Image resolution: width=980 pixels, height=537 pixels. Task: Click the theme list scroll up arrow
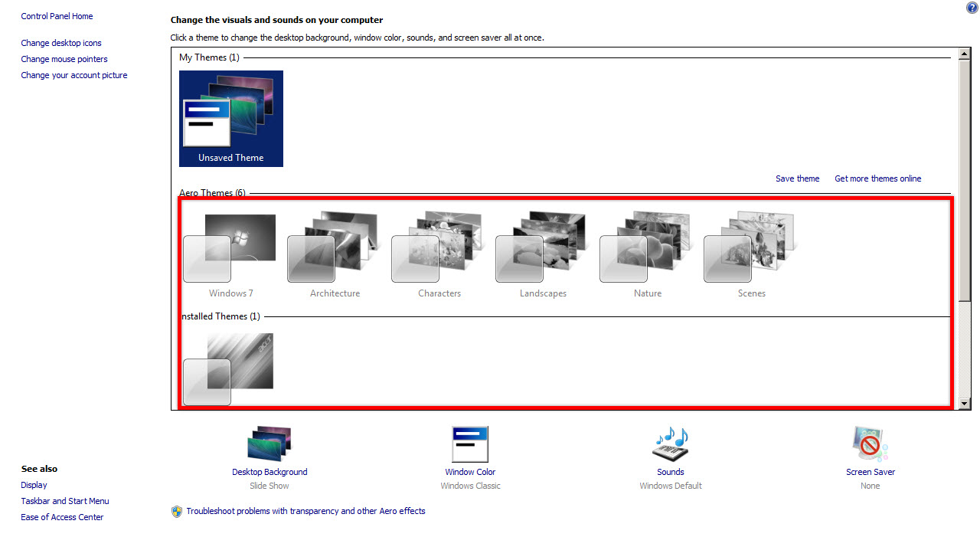tap(965, 54)
